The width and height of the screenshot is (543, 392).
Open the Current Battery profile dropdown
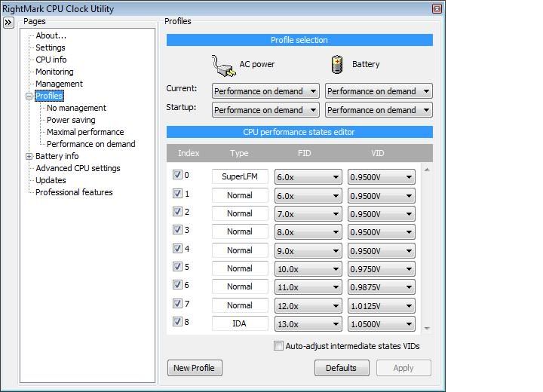379,91
